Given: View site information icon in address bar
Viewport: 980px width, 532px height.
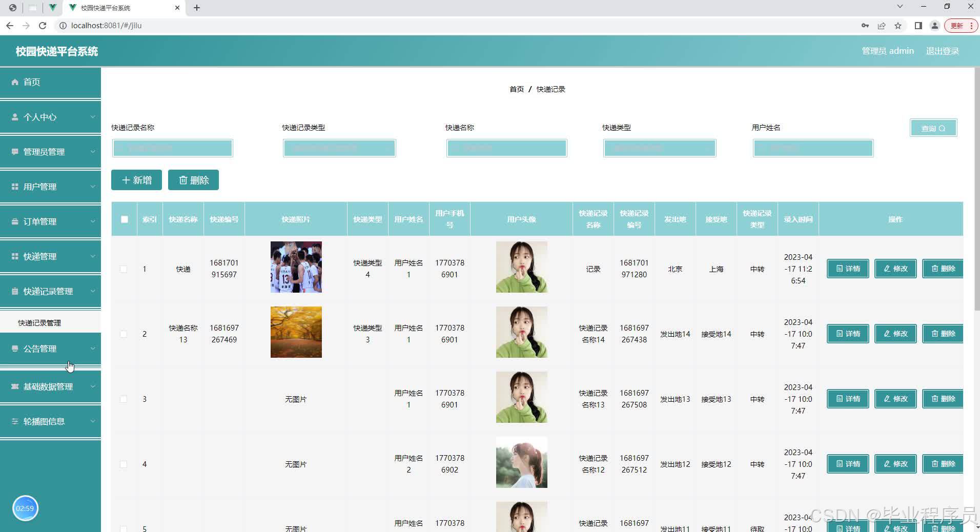Looking at the screenshot, I should (63, 26).
